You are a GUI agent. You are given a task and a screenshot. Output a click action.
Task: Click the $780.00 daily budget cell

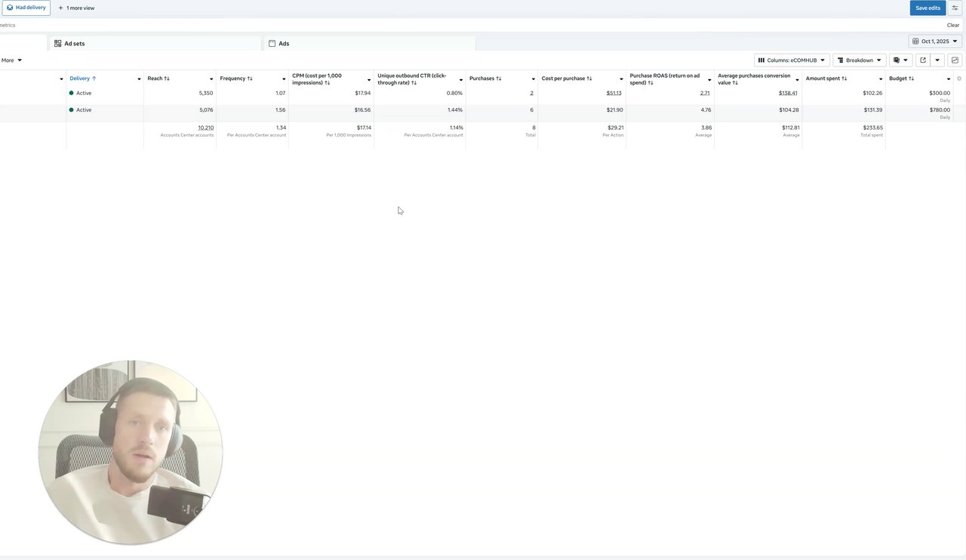click(x=940, y=110)
